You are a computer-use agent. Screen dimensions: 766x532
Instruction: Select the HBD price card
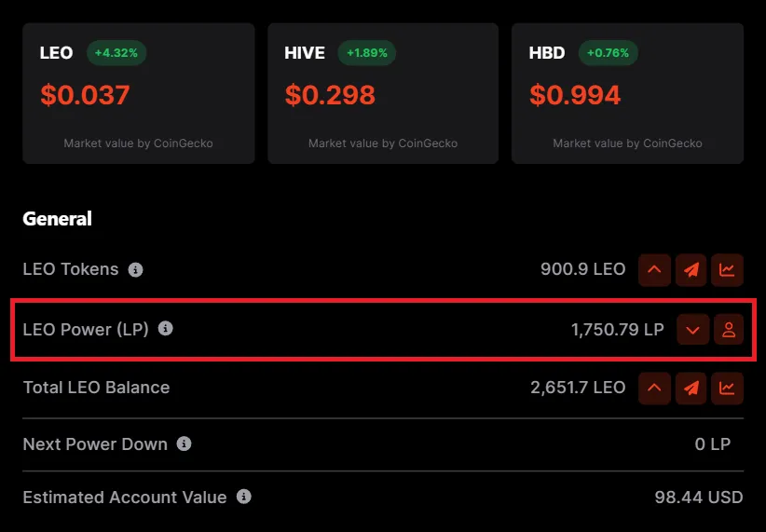point(628,93)
